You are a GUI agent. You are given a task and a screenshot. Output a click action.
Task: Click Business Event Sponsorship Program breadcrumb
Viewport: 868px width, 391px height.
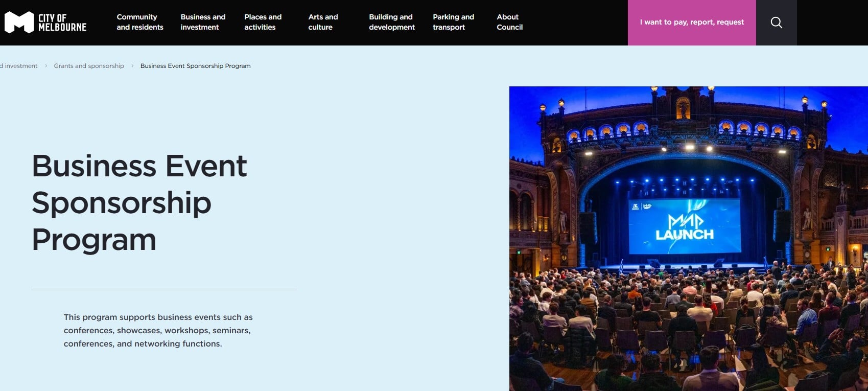(x=195, y=66)
